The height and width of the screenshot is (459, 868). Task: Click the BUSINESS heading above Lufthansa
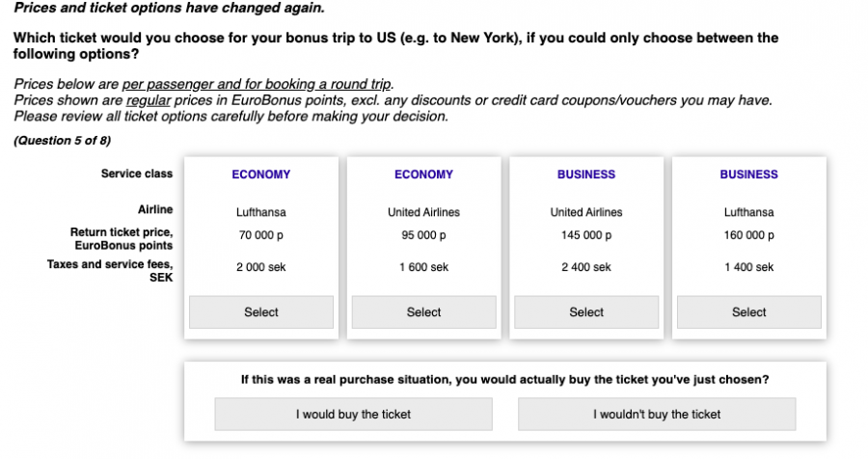click(x=748, y=175)
